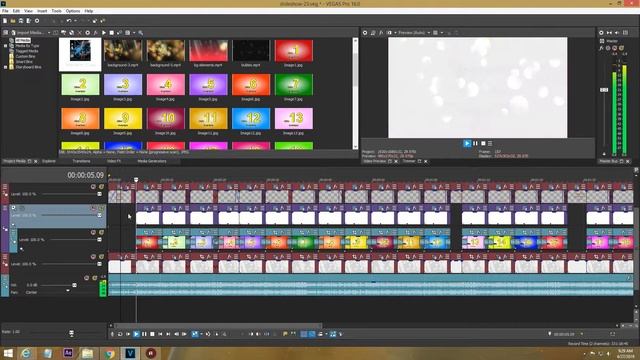The image size is (640, 360).
Task: Open the Tools menu
Action: [57, 11]
